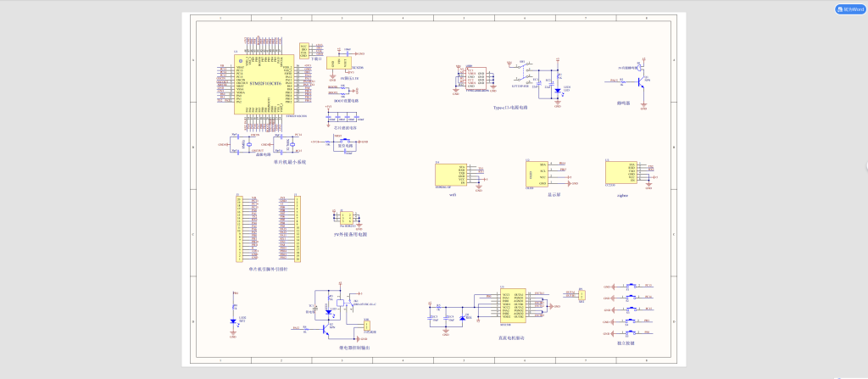Select the wifi module component block
The height and width of the screenshot is (379, 868).
450,174
